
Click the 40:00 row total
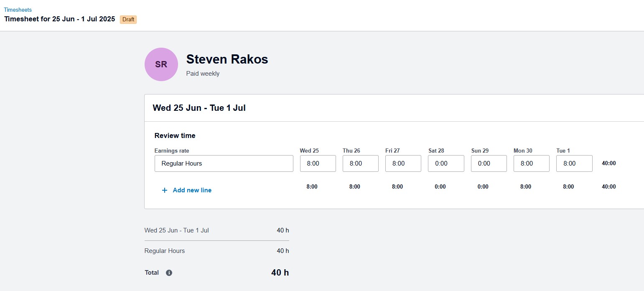click(608, 163)
